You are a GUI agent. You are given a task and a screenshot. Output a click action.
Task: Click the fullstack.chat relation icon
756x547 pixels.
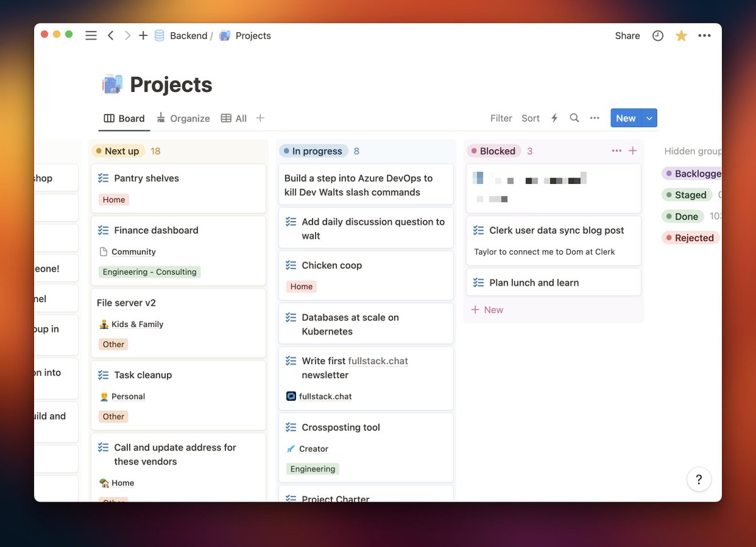[x=291, y=396]
